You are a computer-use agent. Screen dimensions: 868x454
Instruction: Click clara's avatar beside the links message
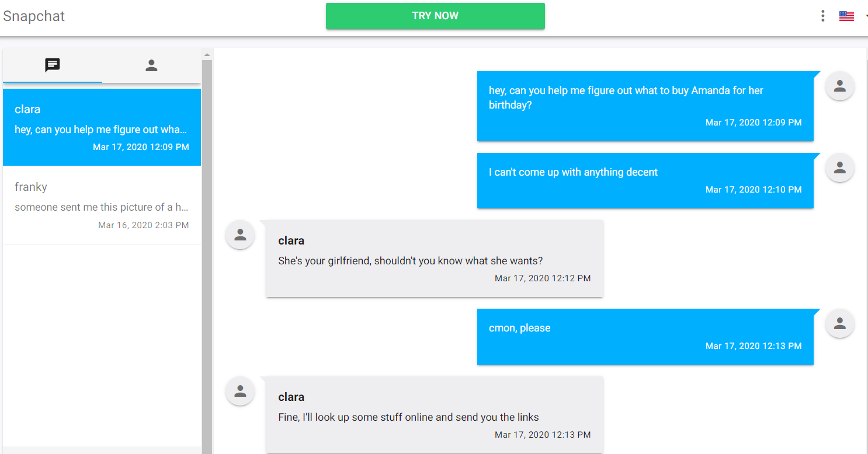click(240, 392)
